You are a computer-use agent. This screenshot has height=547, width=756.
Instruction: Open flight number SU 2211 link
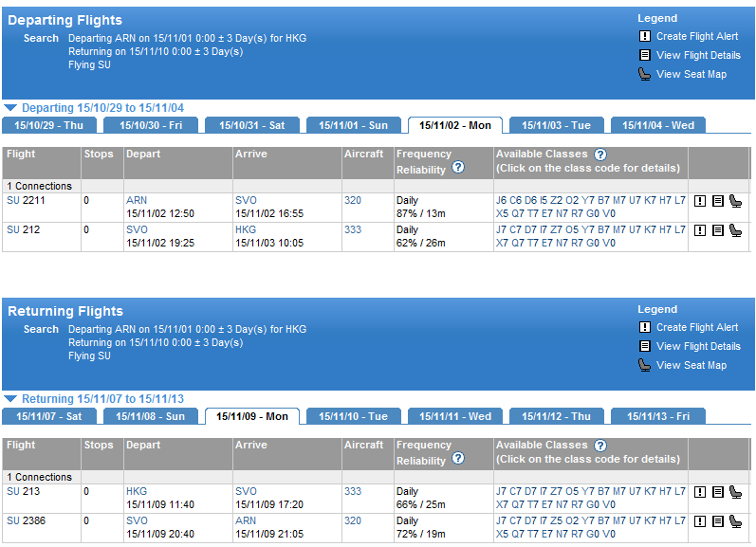26,201
